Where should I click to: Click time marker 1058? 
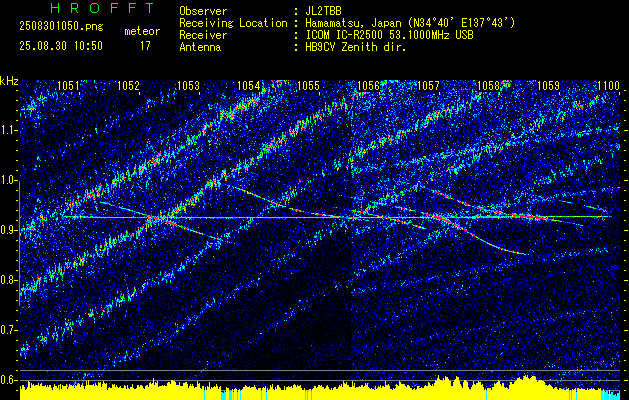click(x=488, y=86)
